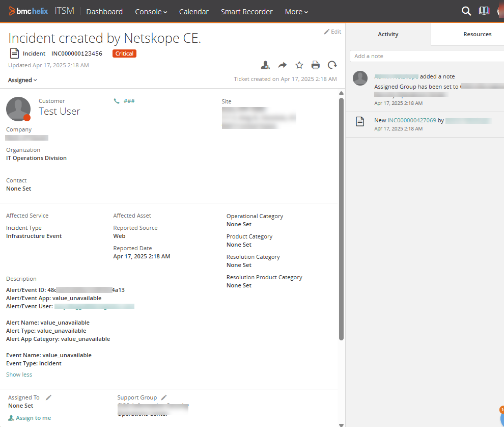This screenshot has height=427, width=504.
Task: Click the Updated Apr 17, 2025 timestamp
Action: tap(48, 65)
